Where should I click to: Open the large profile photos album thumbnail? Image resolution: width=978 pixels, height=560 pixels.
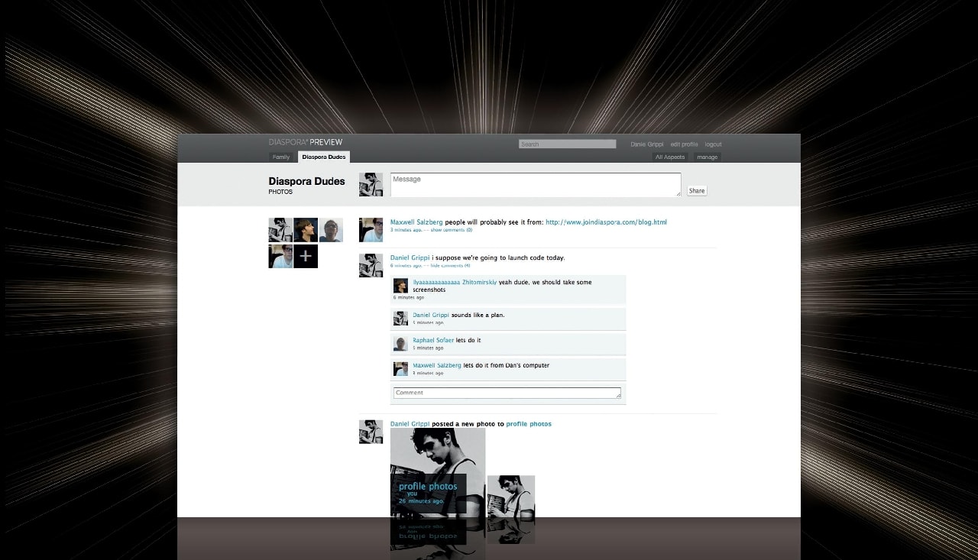pos(437,470)
